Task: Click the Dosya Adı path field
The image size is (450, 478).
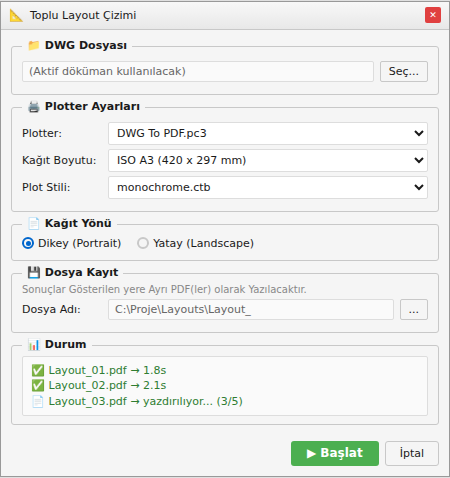Action: click(251, 310)
